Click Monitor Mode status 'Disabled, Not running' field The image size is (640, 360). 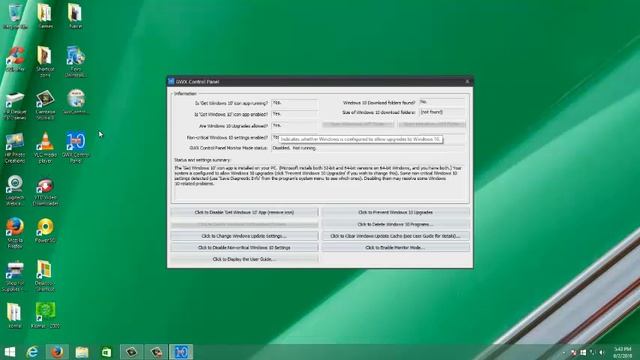coord(368,148)
